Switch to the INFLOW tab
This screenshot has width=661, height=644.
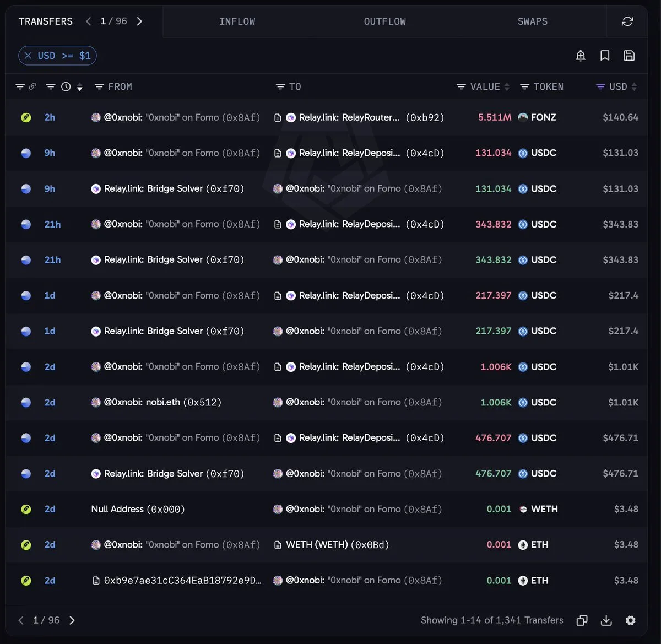237,21
